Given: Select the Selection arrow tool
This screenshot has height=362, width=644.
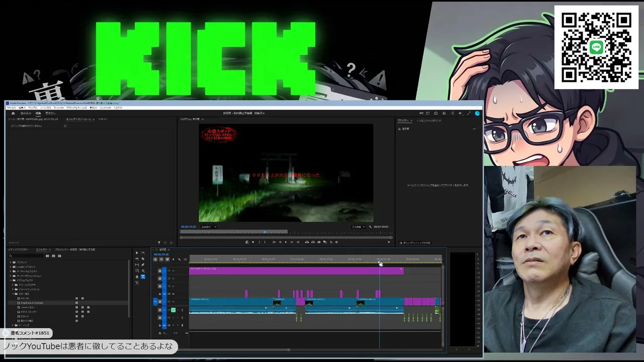Looking at the screenshot, I should tap(137, 253).
